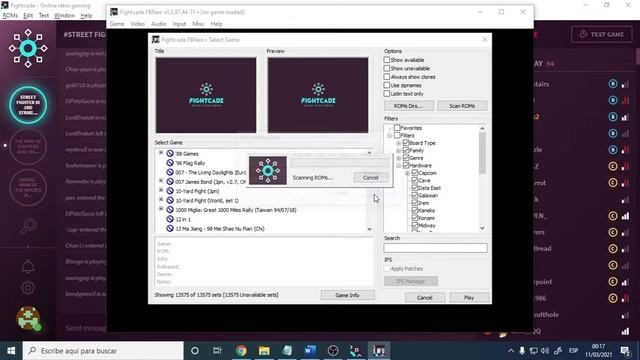Click the Play button in Select Game dialog
Screen dimensions: 640x360
[469, 298]
